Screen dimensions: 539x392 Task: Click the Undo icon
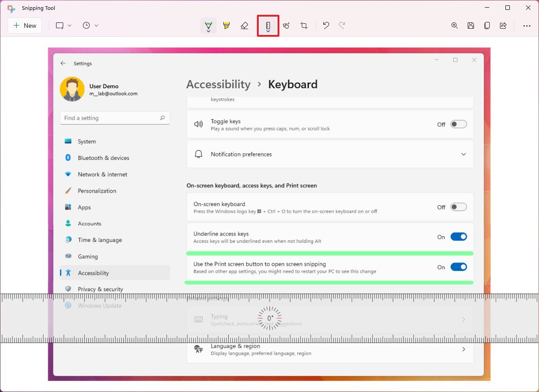tap(326, 26)
